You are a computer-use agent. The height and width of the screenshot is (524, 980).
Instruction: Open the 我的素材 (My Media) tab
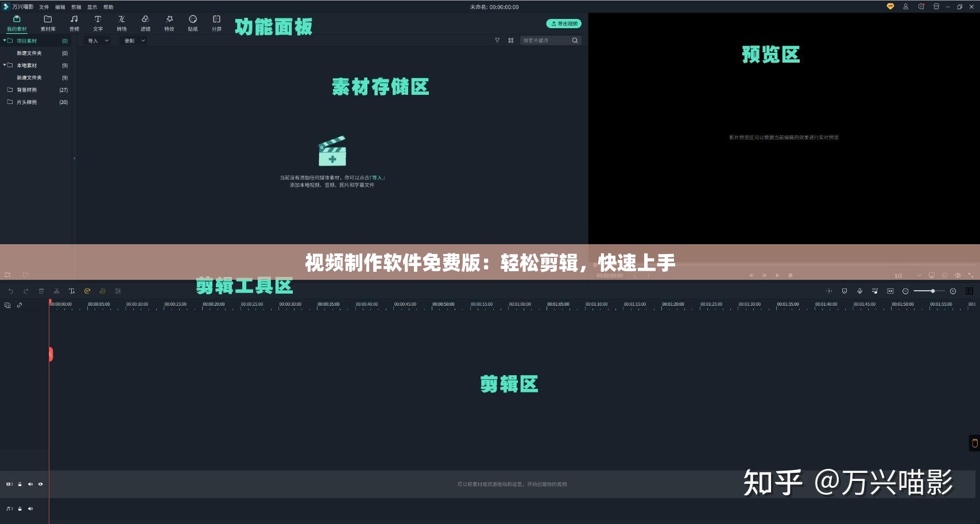[17, 24]
